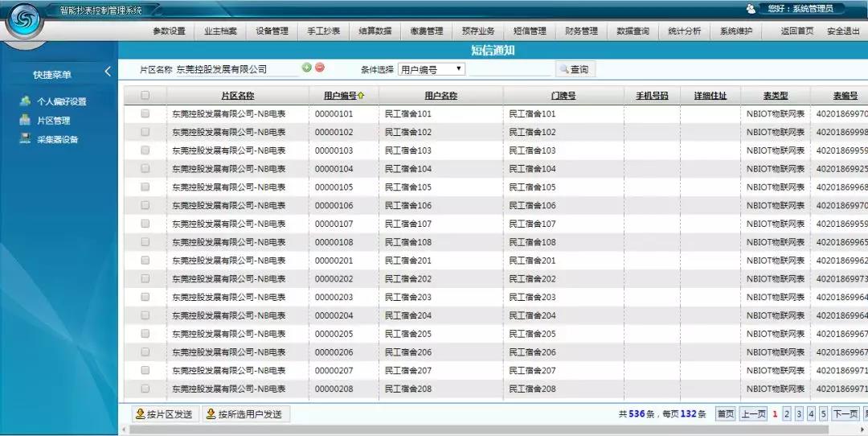Click the 片区管理 sidebar icon
The width and height of the screenshot is (868, 436).
point(25,120)
